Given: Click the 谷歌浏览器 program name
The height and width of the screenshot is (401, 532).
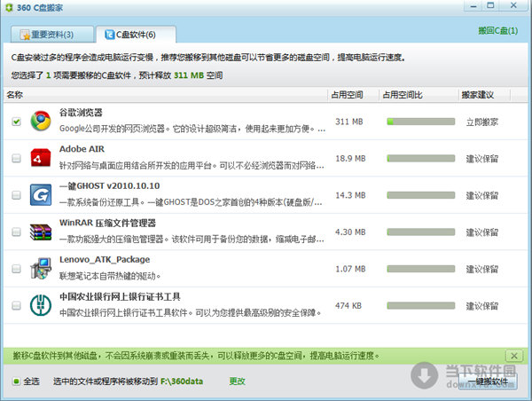Looking at the screenshot, I should [x=81, y=113].
